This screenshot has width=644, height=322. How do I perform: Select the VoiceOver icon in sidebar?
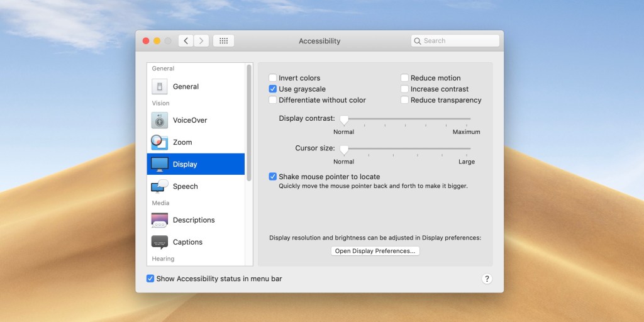[160, 120]
